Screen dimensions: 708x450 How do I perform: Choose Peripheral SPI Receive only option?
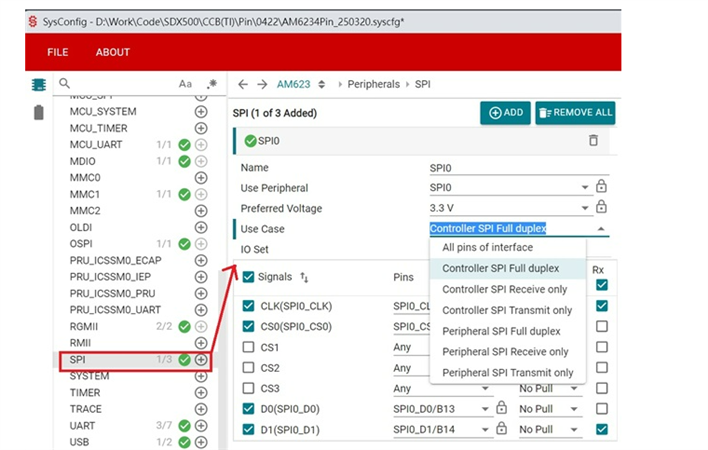[508, 352]
